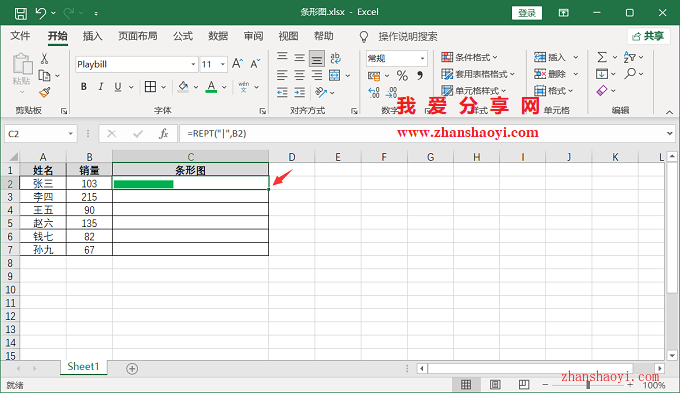Screen dimensions: 680x393
Task: Select the Sheet1 worksheet tab
Action: pyautogui.click(x=83, y=367)
